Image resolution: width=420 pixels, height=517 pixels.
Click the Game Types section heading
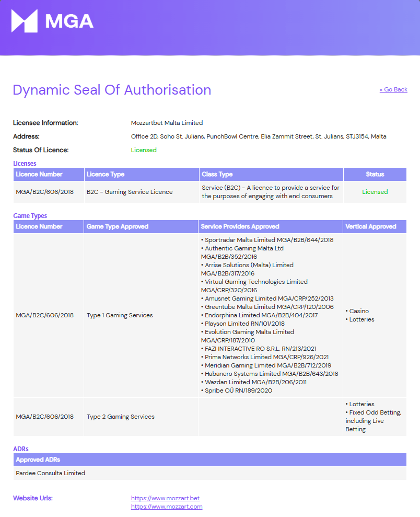point(30,216)
